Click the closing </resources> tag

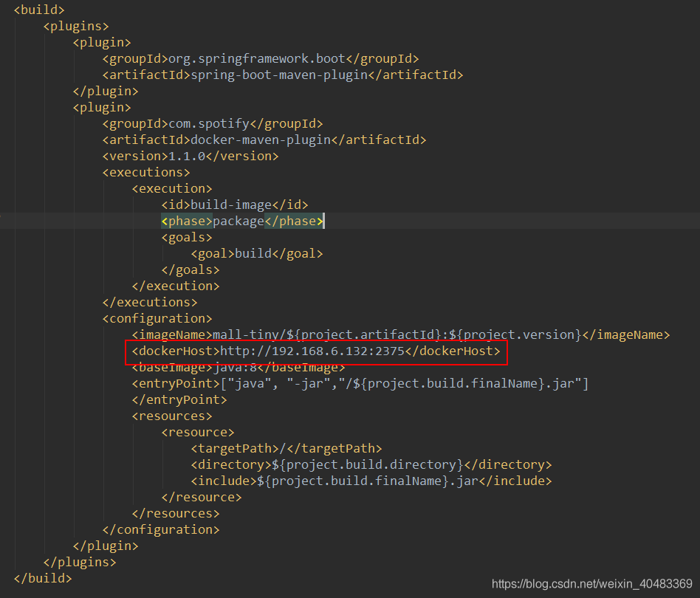(176, 514)
